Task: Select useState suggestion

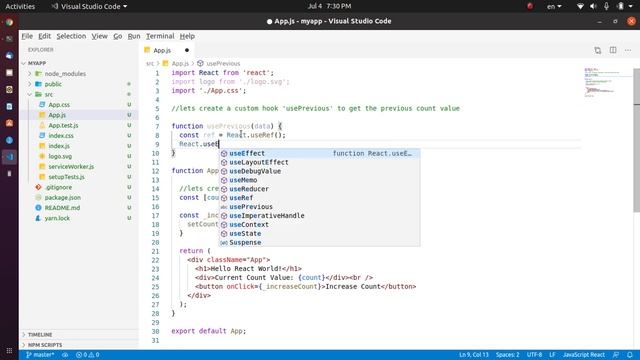Action: pyautogui.click(x=320, y=234)
